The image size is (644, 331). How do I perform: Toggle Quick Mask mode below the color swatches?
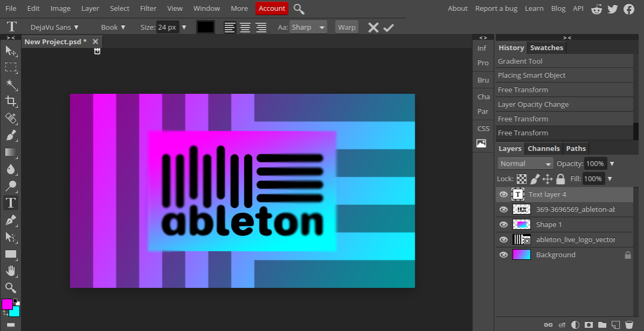tap(11, 325)
